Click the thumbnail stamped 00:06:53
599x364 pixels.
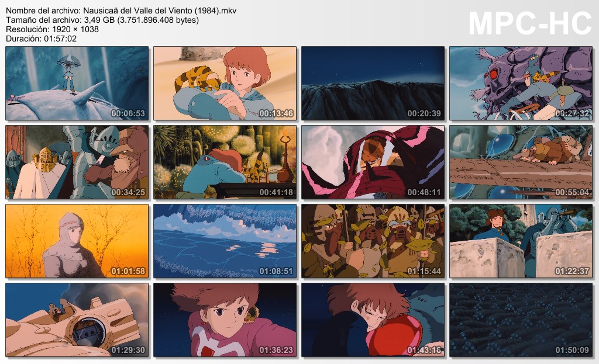tap(77, 83)
